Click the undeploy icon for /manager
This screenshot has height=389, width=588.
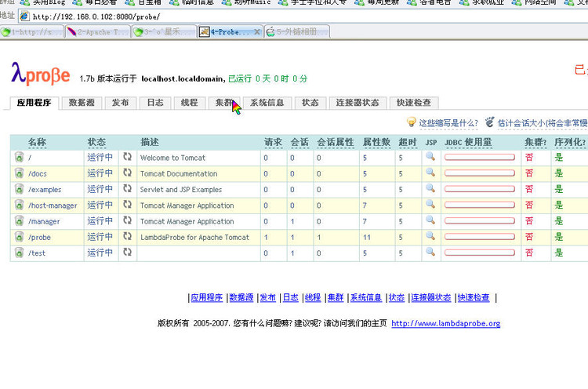click(x=19, y=221)
